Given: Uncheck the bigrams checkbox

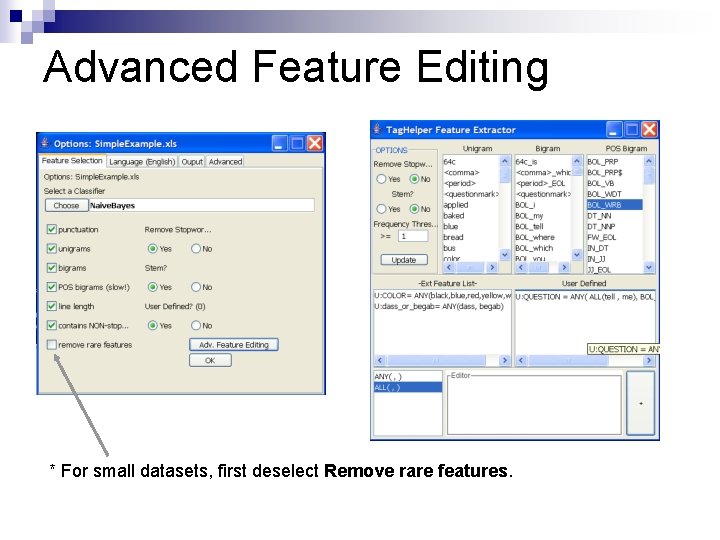Looking at the screenshot, I should tap(51, 268).
